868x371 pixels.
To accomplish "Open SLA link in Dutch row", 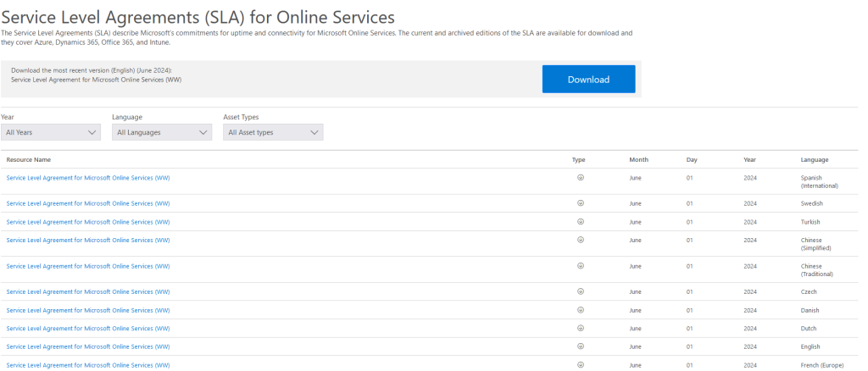I will pos(88,329).
